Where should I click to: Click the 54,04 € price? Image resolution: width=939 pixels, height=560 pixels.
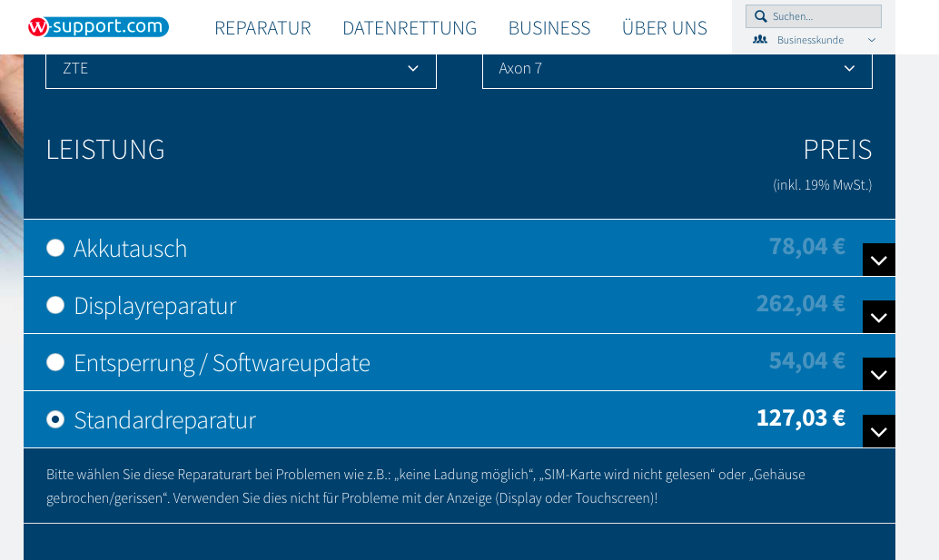point(806,360)
